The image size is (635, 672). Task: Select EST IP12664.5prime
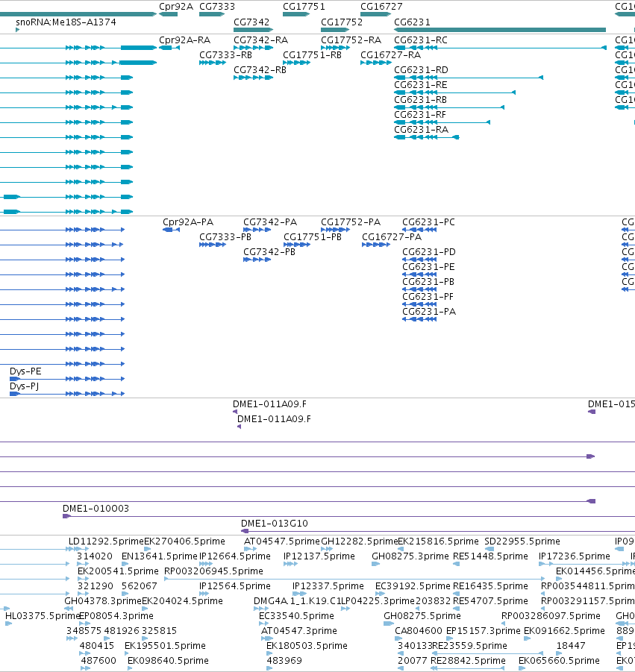tap(235, 556)
